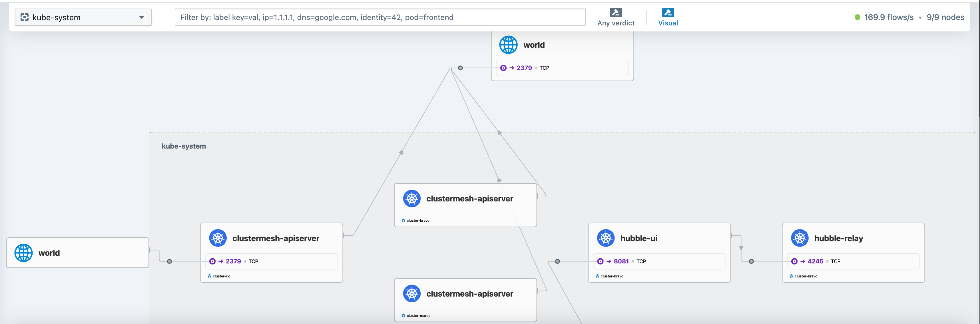Click the namespace icon beside kube-system

point(24,17)
